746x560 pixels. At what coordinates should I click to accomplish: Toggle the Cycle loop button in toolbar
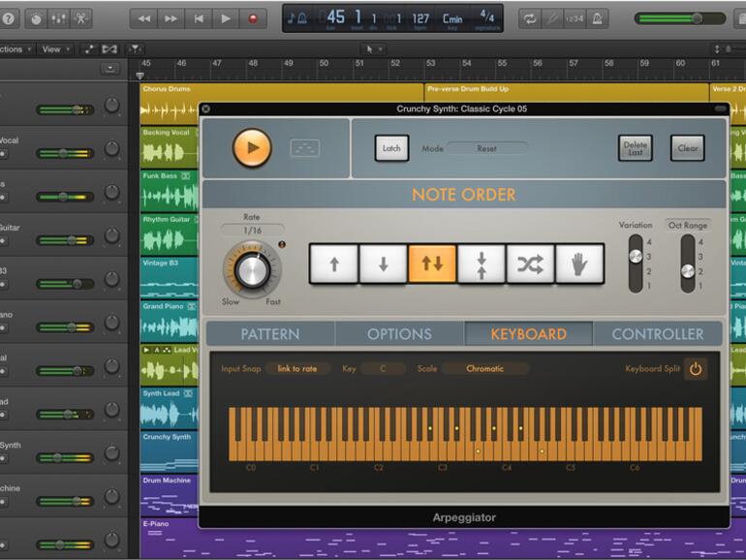530,18
